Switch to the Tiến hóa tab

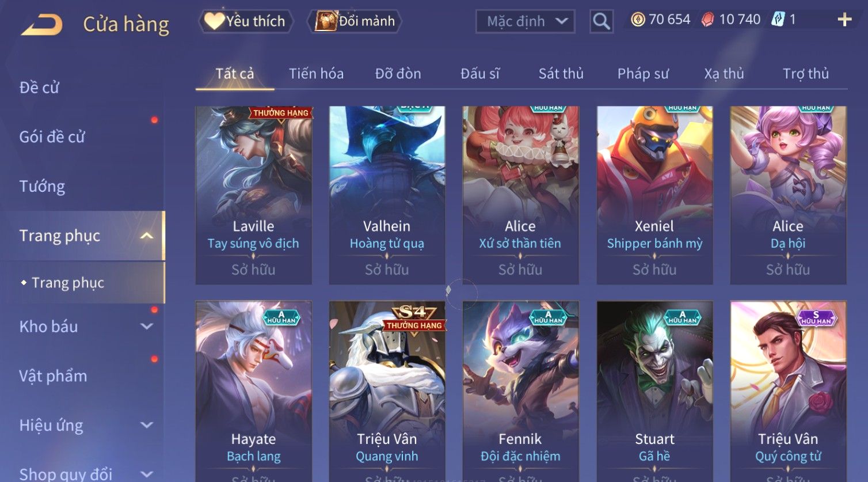316,74
